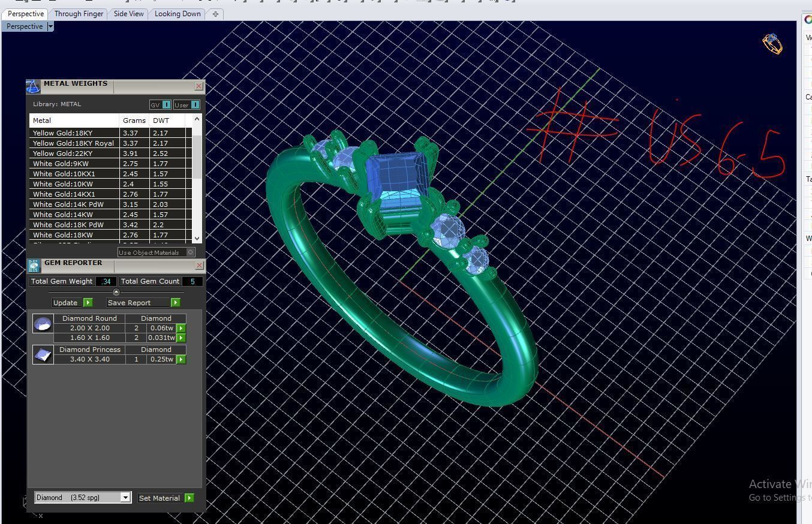Click the Perspective viewport title label
812x524 pixels.
coord(25,26)
